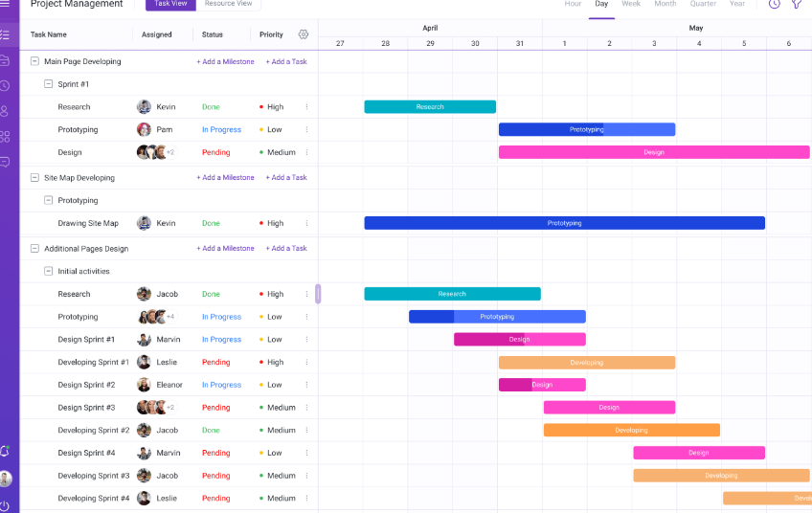Viewport: 812px width, 513px height.
Task: Open the clock history icon top right
Action: pos(775,4)
